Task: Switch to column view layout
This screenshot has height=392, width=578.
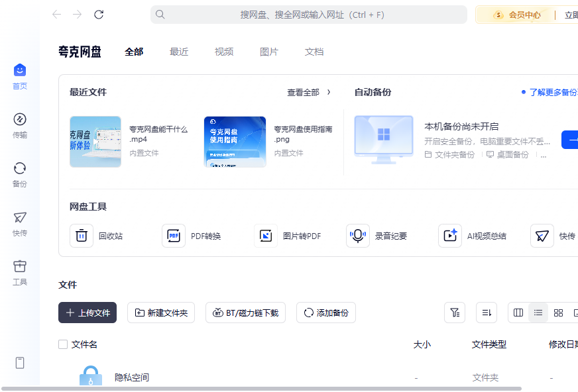Action: point(518,313)
